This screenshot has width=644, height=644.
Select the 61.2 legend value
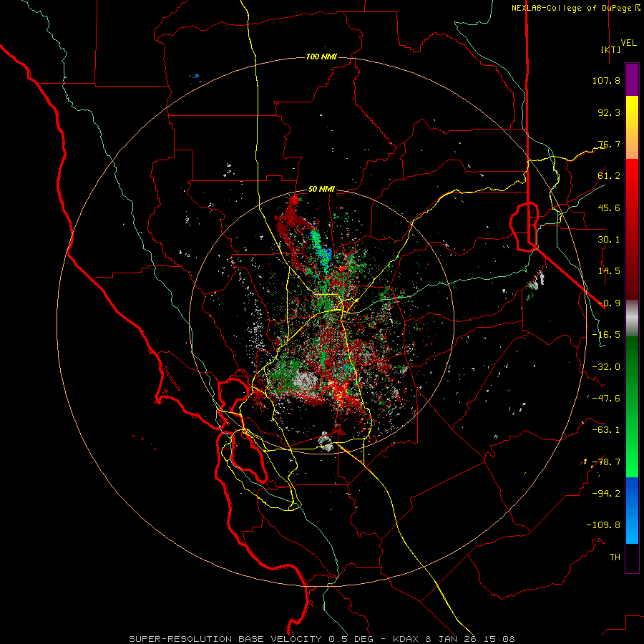(x=609, y=176)
